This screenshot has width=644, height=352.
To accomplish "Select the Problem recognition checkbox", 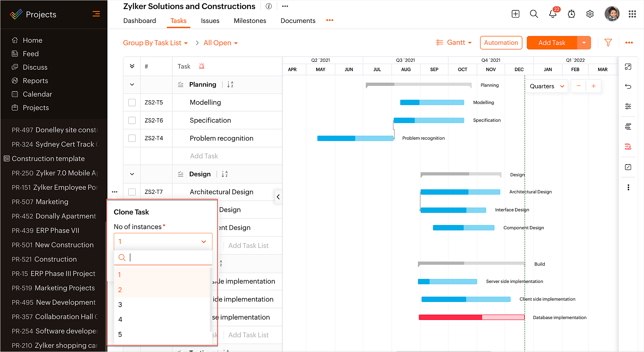I will (x=132, y=138).
